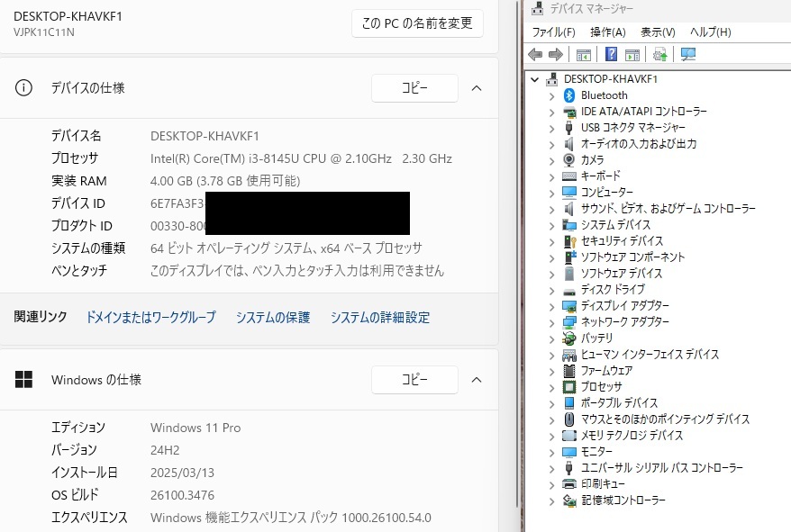Click the printer icon next to 印刷キュー
Image resolution: width=791 pixels, height=532 pixels.
(x=569, y=484)
